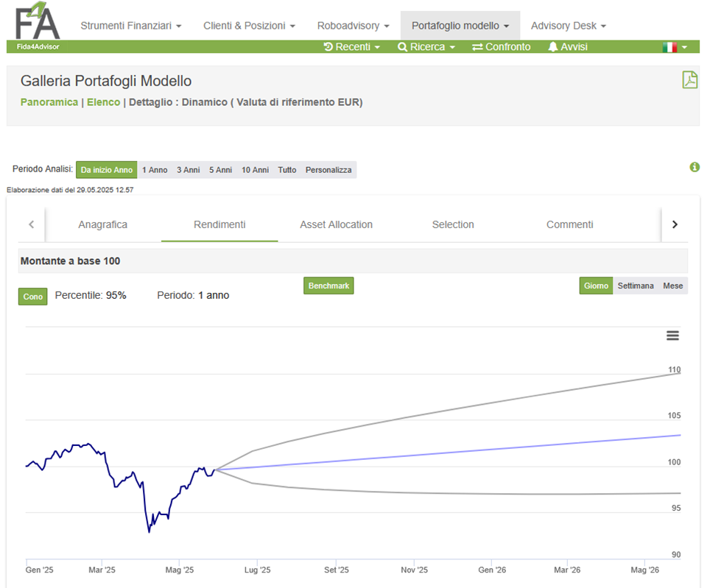Open the green info icon
This screenshot has width=710, height=588.
pos(695,167)
